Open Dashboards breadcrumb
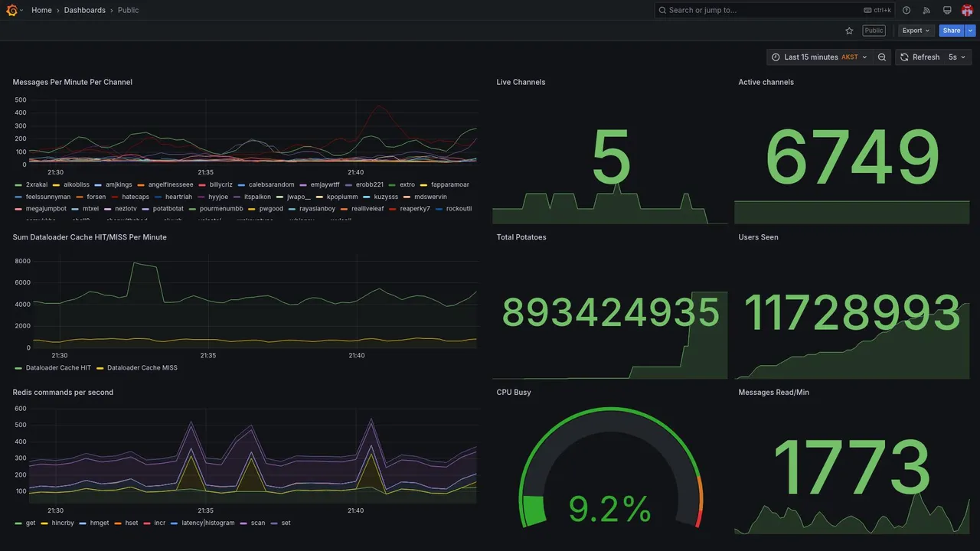Viewport: 980px width, 551px height. (x=85, y=10)
